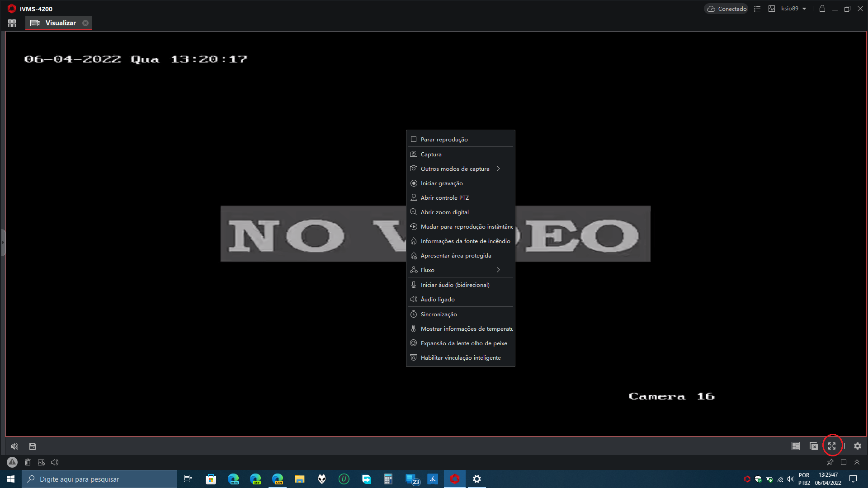Open the Visualizar settings gear icon
This screenshot has height=488, width=868.
857,446
